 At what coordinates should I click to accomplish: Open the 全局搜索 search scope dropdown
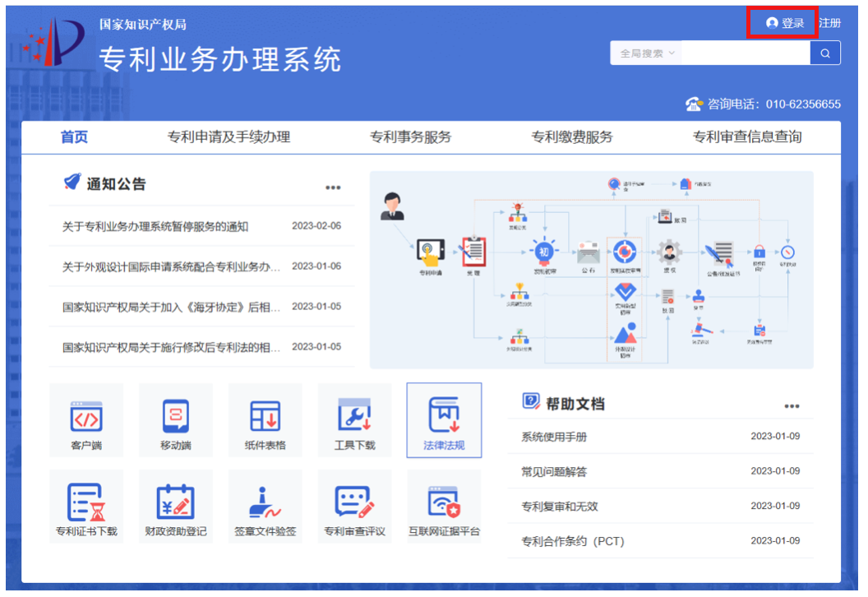pyautogui.click(x=645, y=53)
